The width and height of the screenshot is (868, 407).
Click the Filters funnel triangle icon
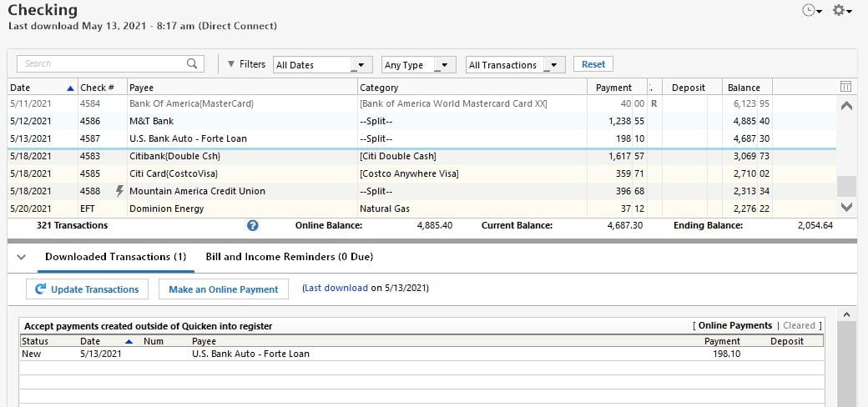point(231,63)
